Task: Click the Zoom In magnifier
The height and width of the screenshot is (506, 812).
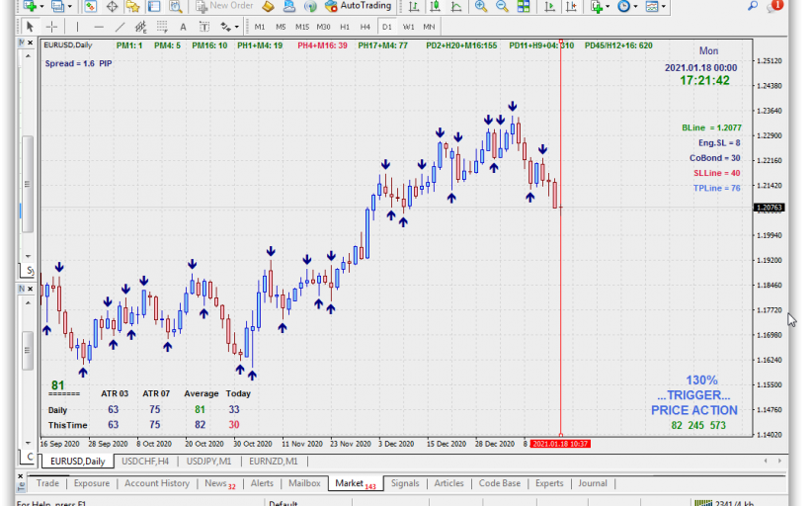Action: coord(480,6)
